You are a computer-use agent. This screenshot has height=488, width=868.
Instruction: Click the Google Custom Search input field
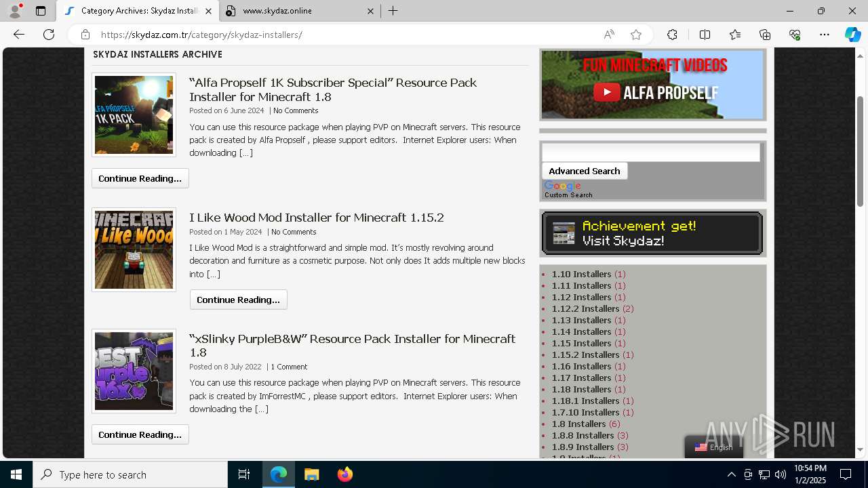click(651, 152)
